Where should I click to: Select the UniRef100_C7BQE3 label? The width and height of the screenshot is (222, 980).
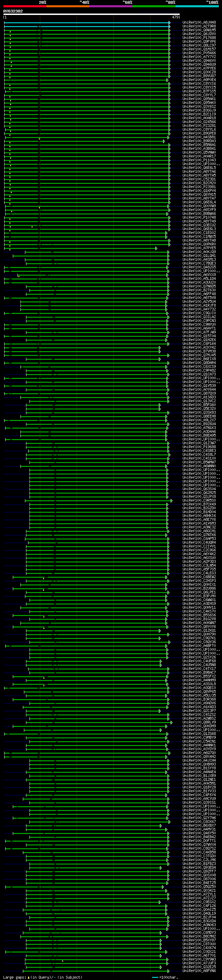(199, 264)
